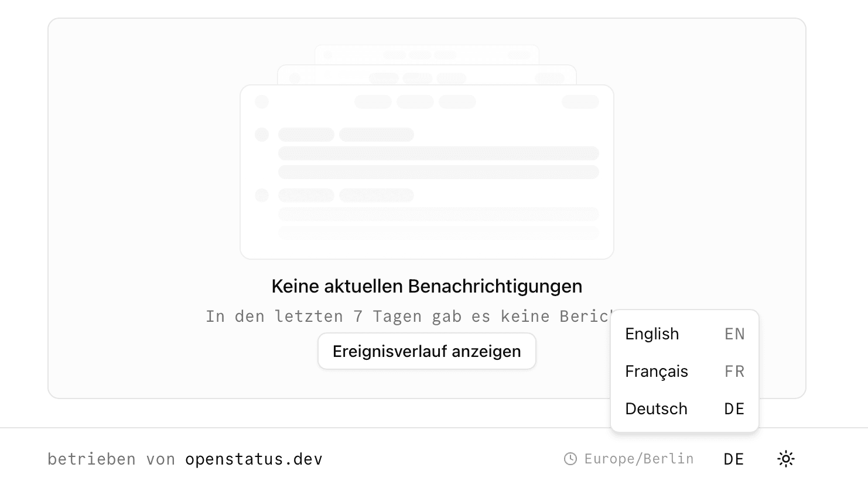This screenshot has width=868, height=488.
Task: Click the Keine aktuellen Benachrichtigungen heading
Action: pos(426,286)
